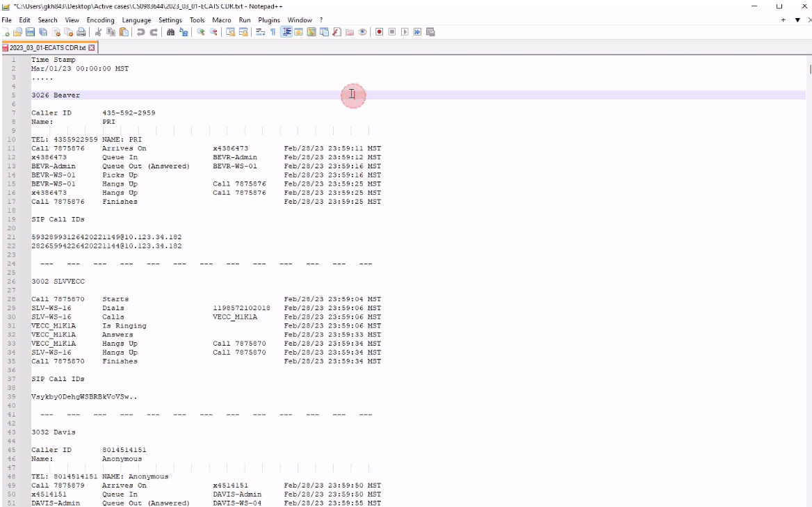Click the Zoom Out magnifier icon
812x507 pixels.
(213, 32)
